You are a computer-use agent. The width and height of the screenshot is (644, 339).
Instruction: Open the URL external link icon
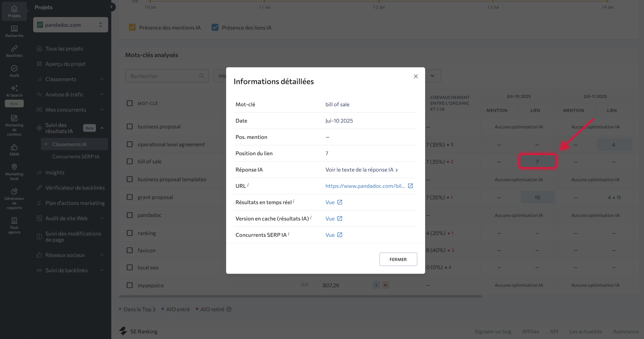coord(410,186)
